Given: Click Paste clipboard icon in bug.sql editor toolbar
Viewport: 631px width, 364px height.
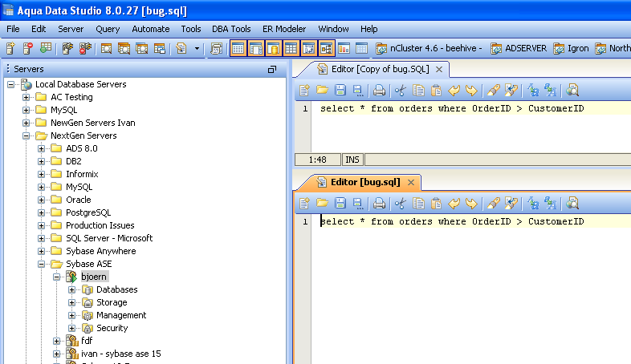Looking at the screenshot, I should pos(436,204).
